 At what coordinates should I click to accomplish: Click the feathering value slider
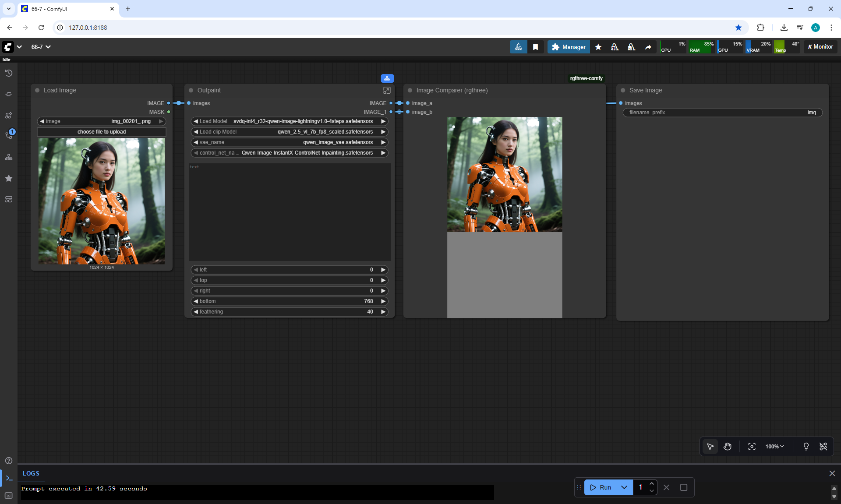point(289,312)
